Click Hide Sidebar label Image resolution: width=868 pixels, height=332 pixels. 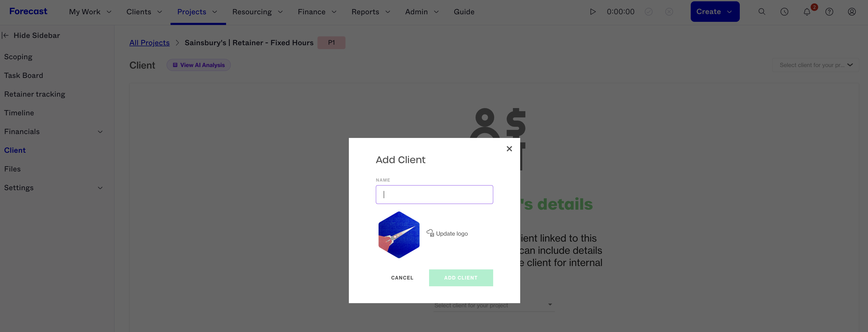pyautogui.click(x=37, y=35)
